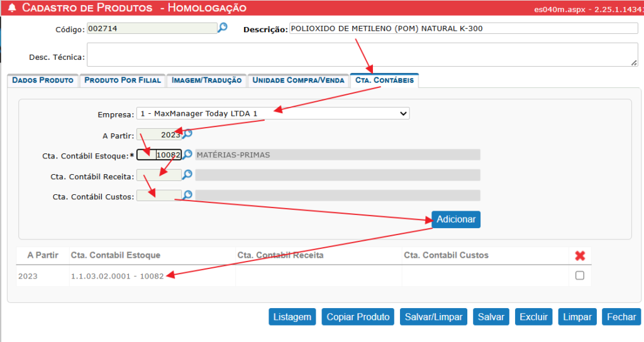Go to the Unidade Compra/Venda tab
The image size is (644, 342).
[x=297, y=80]
